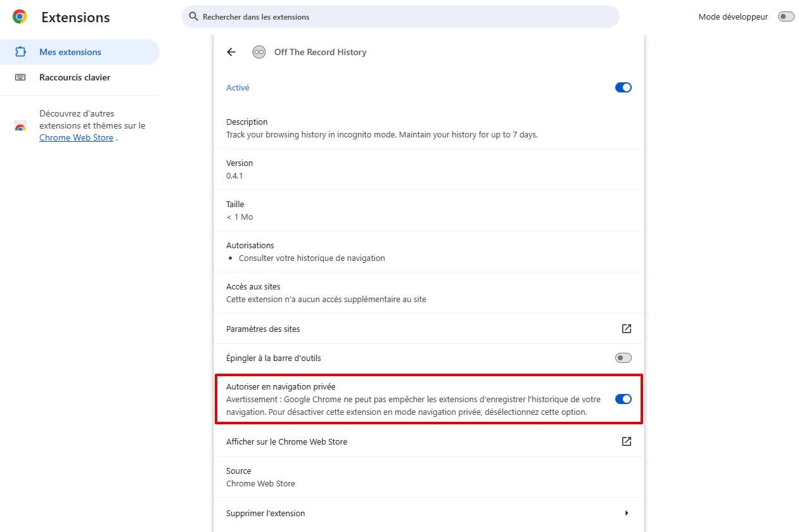Click the search magnifier icon
Viewport: 799px width, 532px height.
point(193,17)
